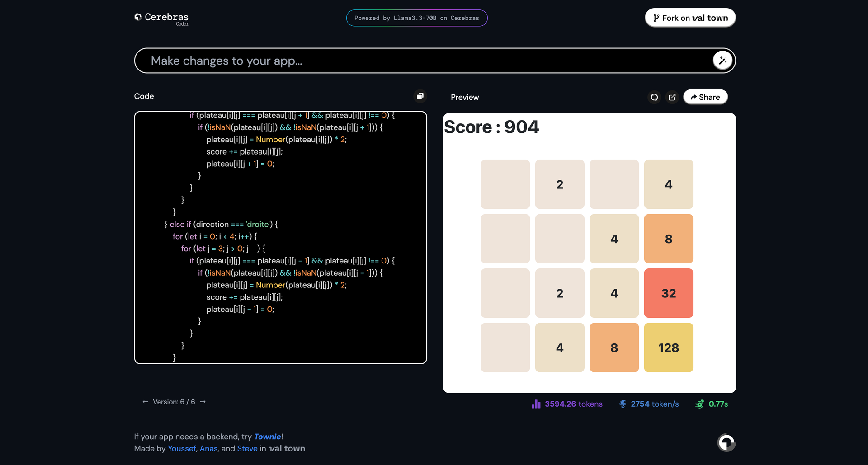Click the Youssef author link

[x=182, y=448]
